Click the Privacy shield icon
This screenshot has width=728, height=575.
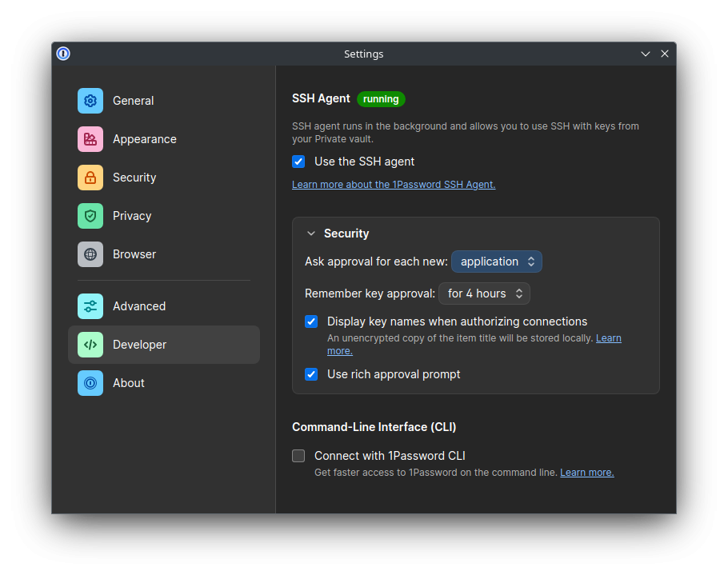(90, 216)
